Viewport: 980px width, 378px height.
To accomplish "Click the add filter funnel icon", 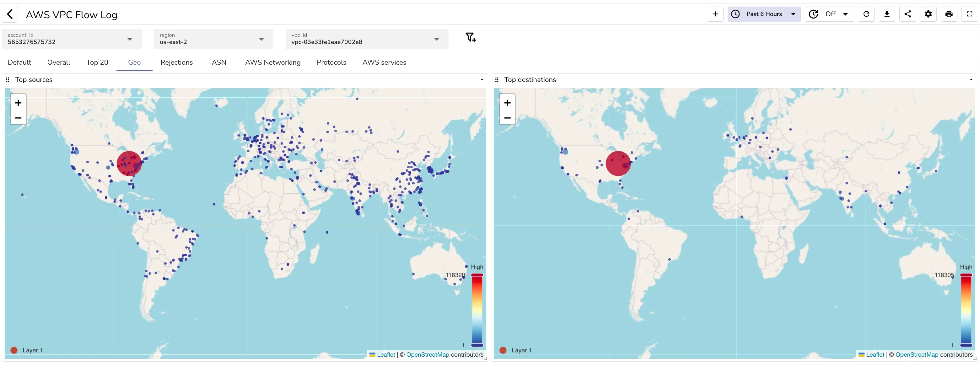I will (x=471, y=37).
